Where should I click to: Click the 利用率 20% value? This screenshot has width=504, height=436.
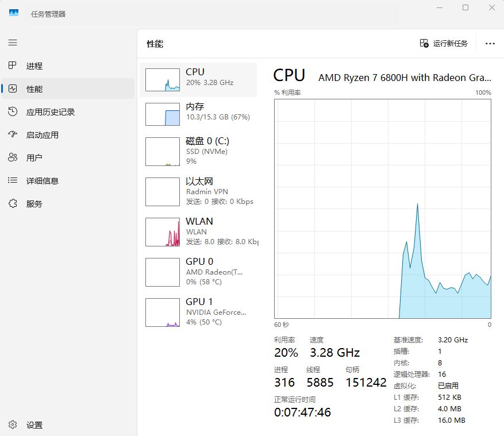(x=286, y=353)
